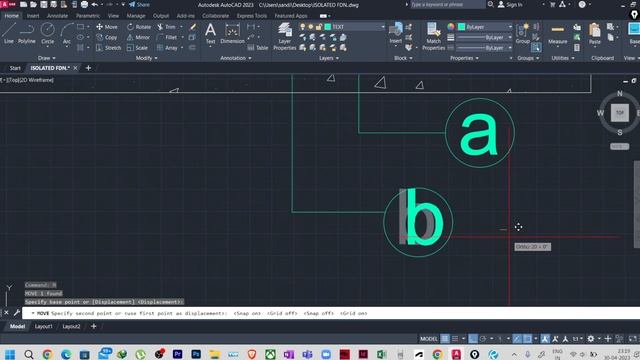Viewport: 640px width, 360px height.
Task: Select the Erase tool in Modify panel
Action: click(x=193, y=27)
